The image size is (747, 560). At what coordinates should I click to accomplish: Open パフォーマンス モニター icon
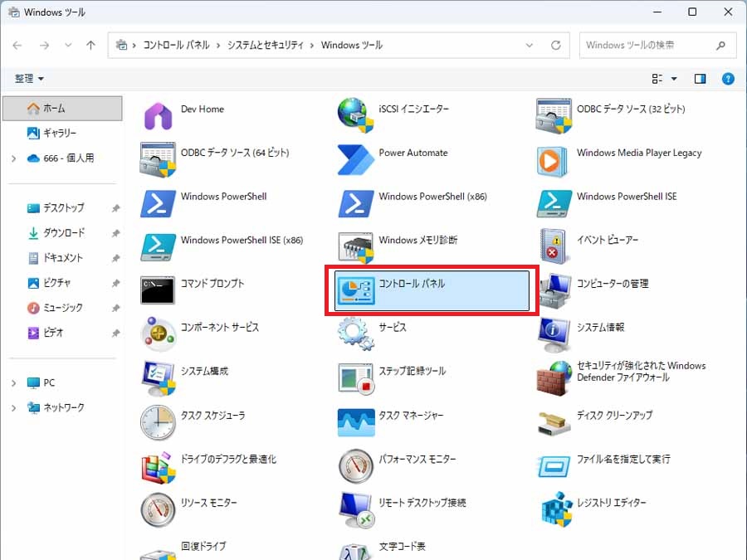(x=355, y=466)
